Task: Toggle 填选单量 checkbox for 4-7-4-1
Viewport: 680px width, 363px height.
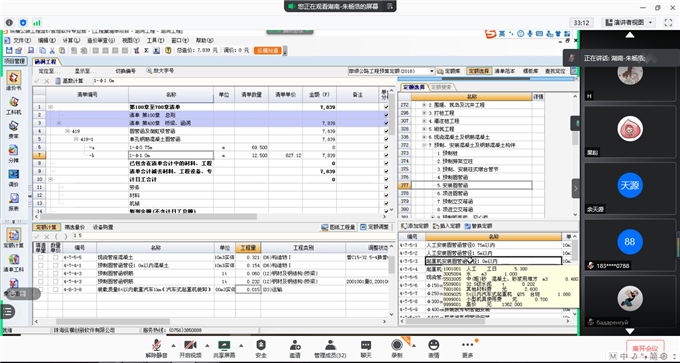Action: point(40,265)
